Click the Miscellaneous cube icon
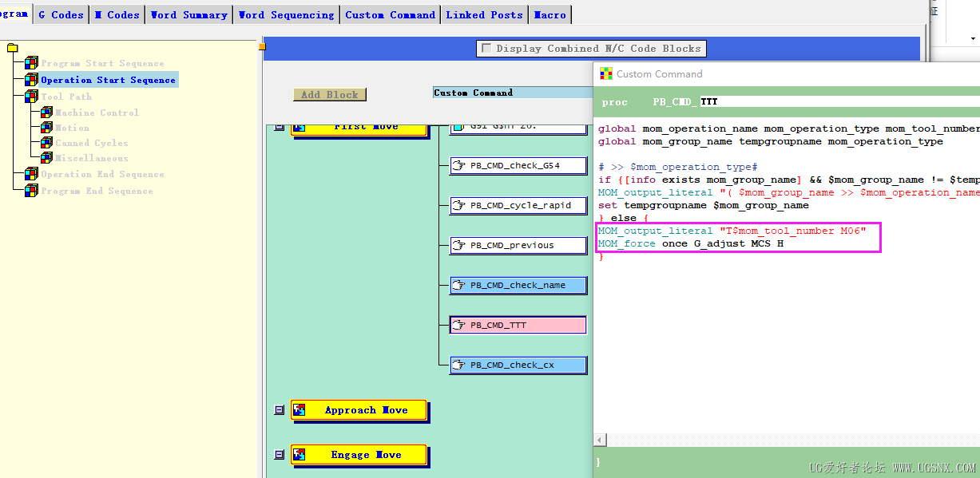Screen dimensions: 980x478 tap(46, 158)
